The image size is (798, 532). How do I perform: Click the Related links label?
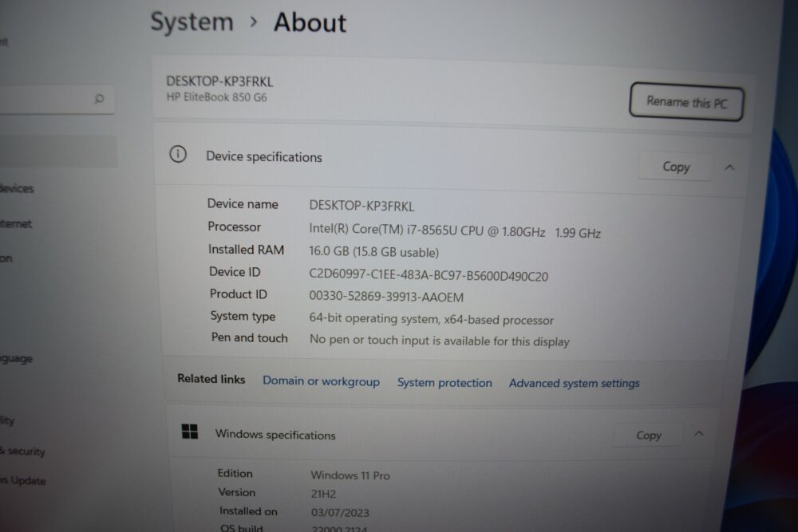[211, 379]
